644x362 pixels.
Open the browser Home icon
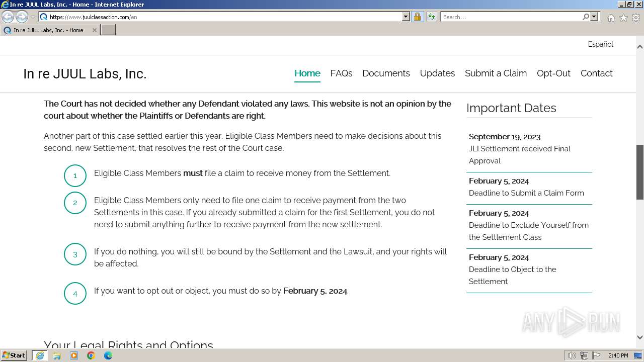(611, 18)
